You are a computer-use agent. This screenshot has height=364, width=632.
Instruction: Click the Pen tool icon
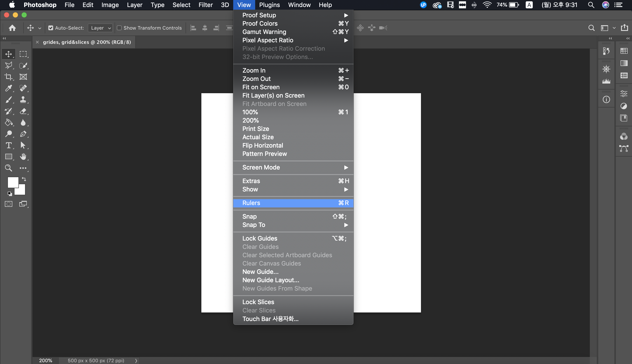click(23, 134)
